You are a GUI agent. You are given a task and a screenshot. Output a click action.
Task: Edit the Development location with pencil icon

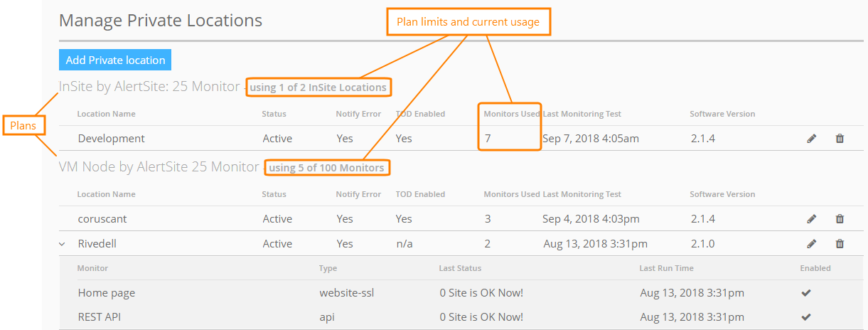(812, 139)
